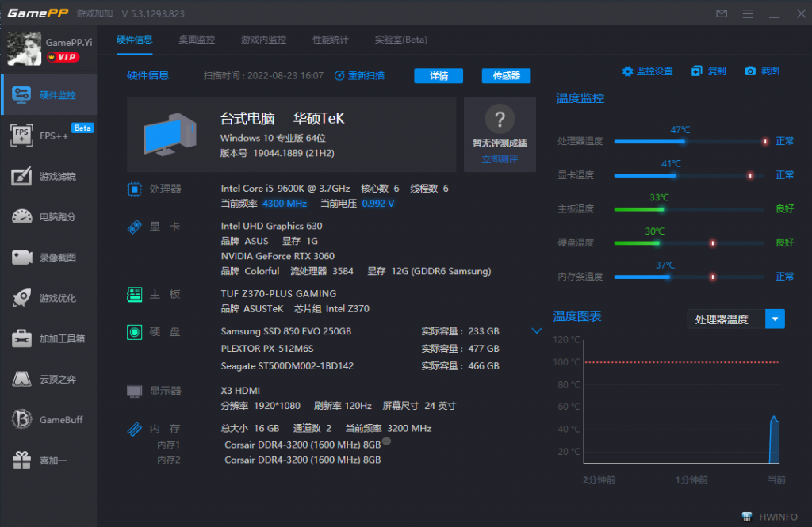This screenshot has height=527, width=812.
Task: Open the hamburger menu in title bar
Action: 748,13
